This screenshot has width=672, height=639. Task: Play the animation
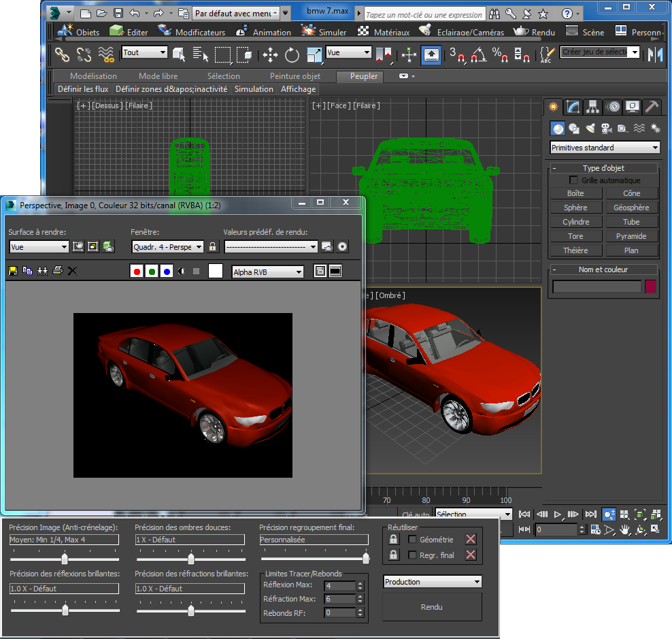pyautogui.click(x=558, y=514)
